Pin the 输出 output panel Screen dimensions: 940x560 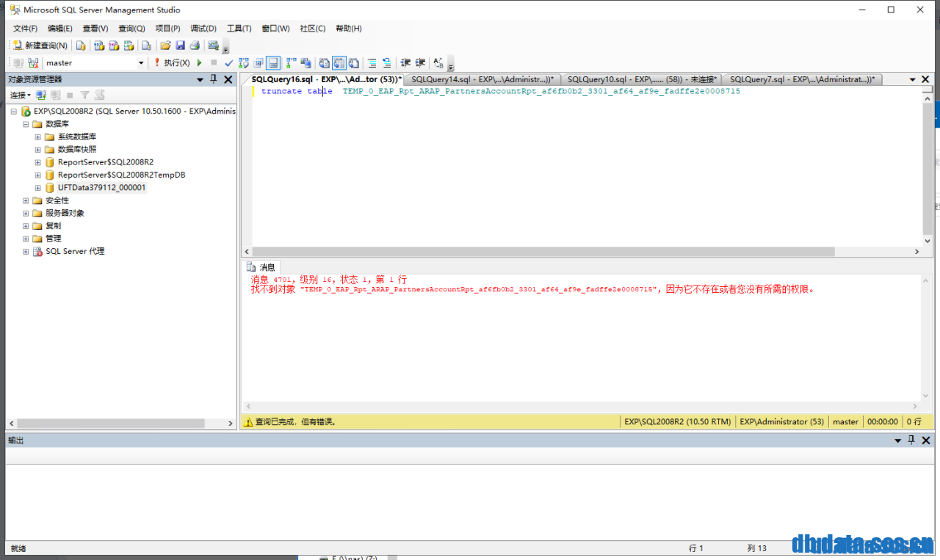pos(911,440)
